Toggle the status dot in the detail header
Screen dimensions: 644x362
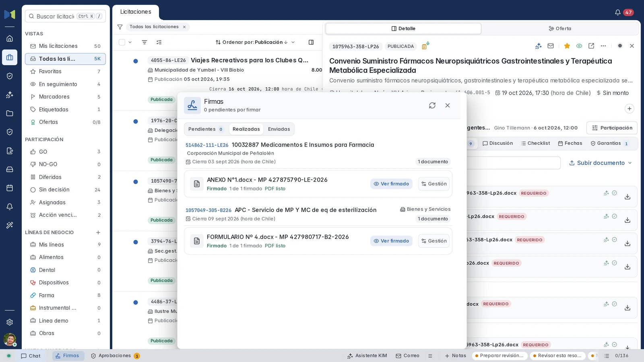(620, 46)
